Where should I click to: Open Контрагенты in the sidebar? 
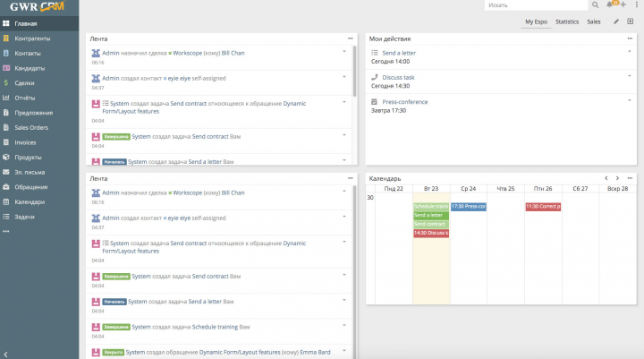coord(39,38)
